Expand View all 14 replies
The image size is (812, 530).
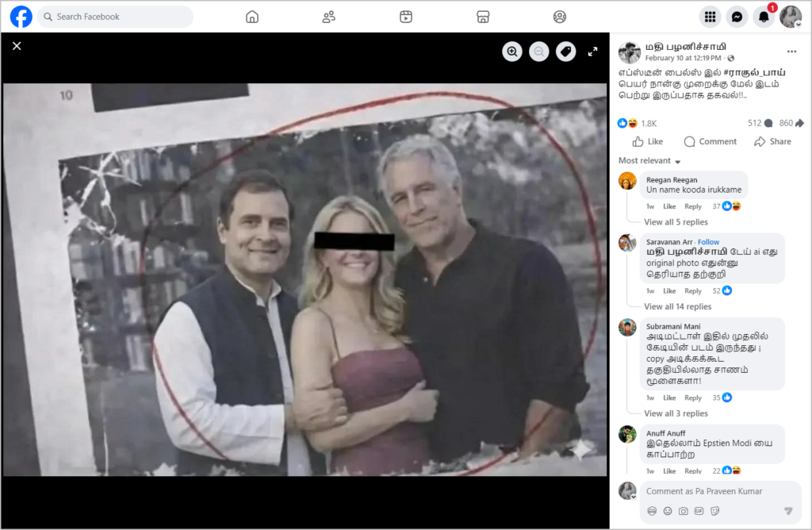(x=677, y=306)
